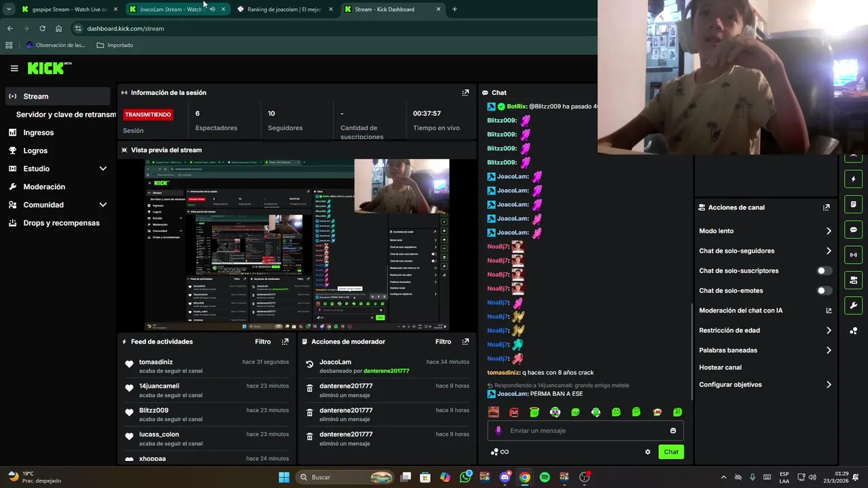The height and width of the screenshot is (488, 868).
Task: Pop out the Información de la sesión panel
Action: [x=465, y=93]
